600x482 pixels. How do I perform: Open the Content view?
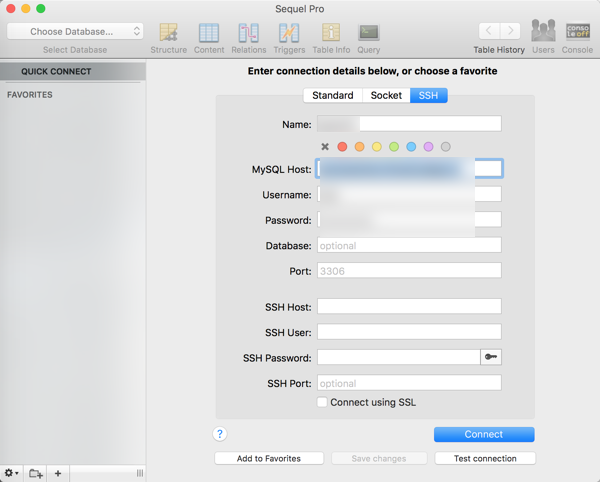pos(209,38)
